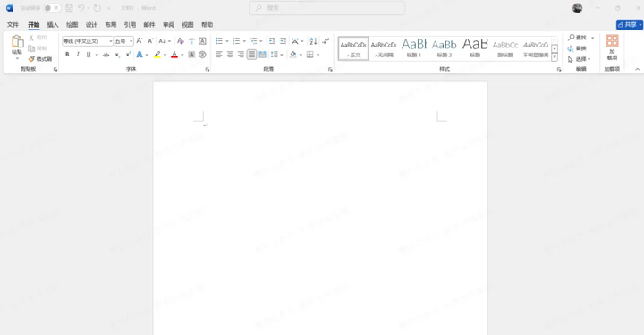Apply the Heading 2 (标题 2) style
The height and width of the screenshot is (335, 644).
[x=445, y=48]
